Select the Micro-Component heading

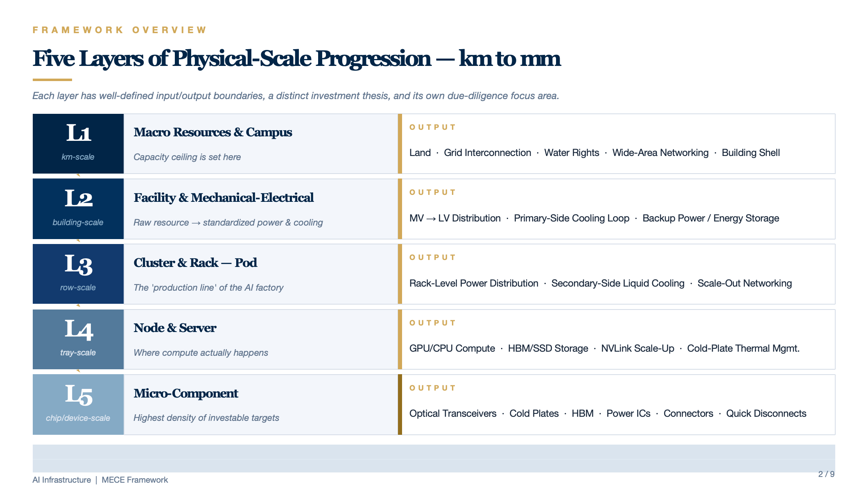[186, 393]
